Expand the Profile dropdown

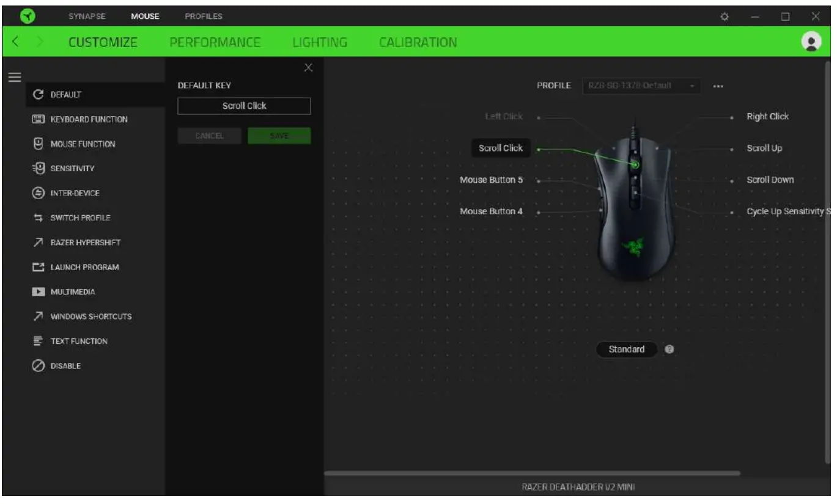coord(642,86)
